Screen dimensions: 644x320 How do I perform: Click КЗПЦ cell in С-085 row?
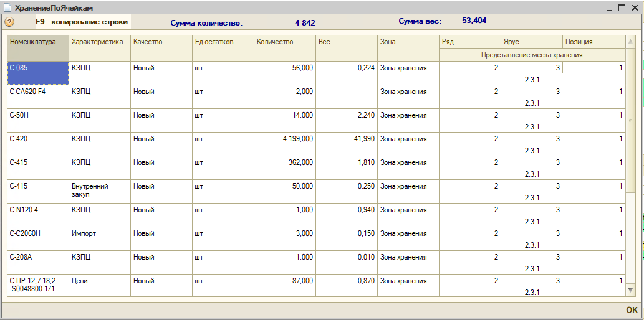tap(100, 73)
